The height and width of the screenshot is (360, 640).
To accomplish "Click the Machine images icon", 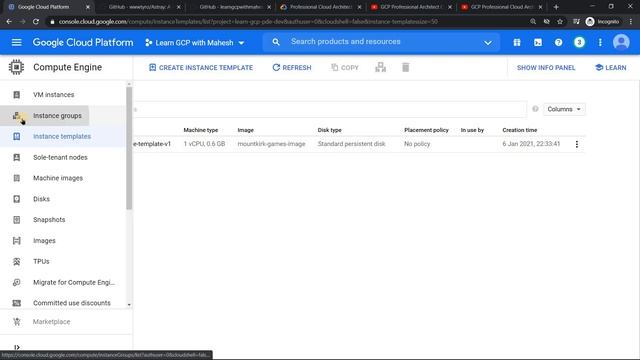I will (17, 178).
